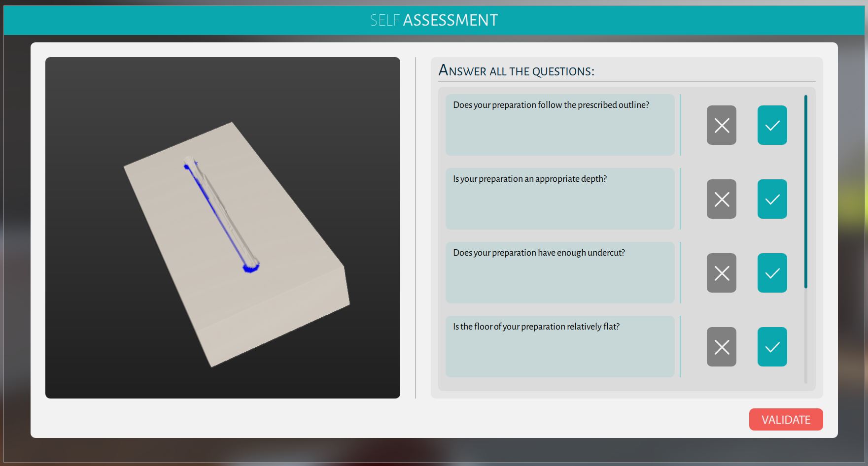Viewport: 868px width, 466px height.
Task: Click the SELF ASSESSMENT title
Action: (434, 20)
